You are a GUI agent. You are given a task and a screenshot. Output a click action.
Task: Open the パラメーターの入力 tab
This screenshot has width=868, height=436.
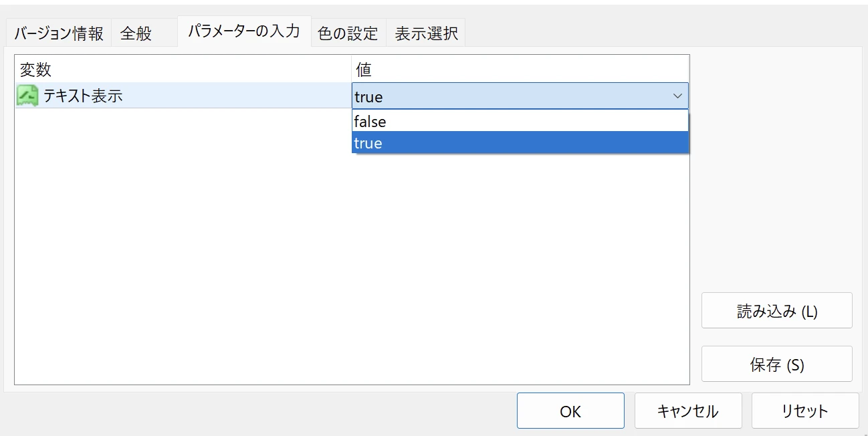[x=243, y=31]
